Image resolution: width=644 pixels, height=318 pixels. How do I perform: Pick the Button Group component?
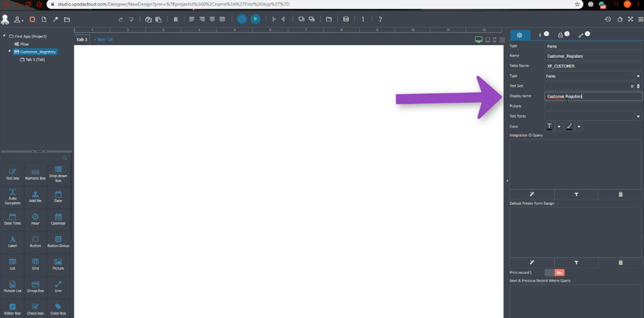[x=59, y=242]
